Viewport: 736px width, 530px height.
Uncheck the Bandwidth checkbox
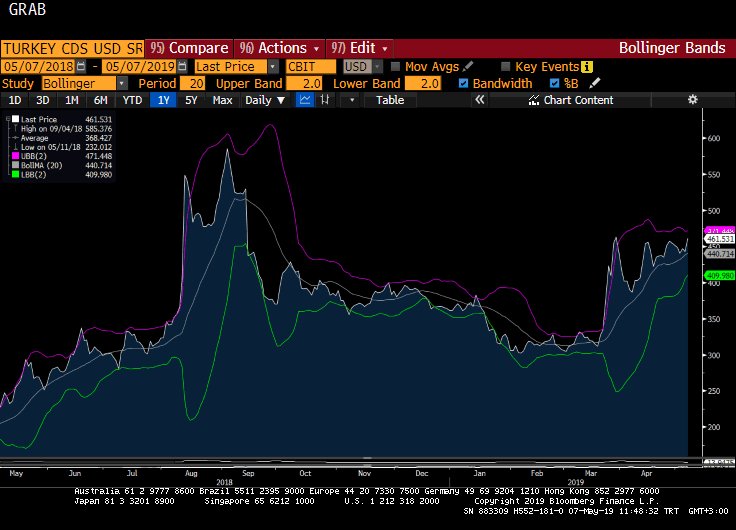click(x=463, y=83)
